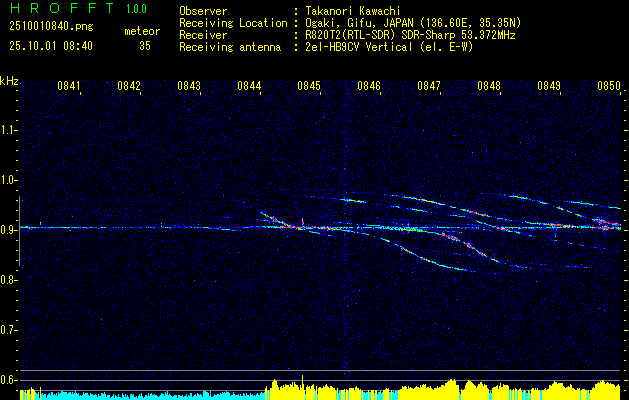629x400 pixels.
Task: Click the yellow signal level bars at 0847
Action: coord(429,392)
